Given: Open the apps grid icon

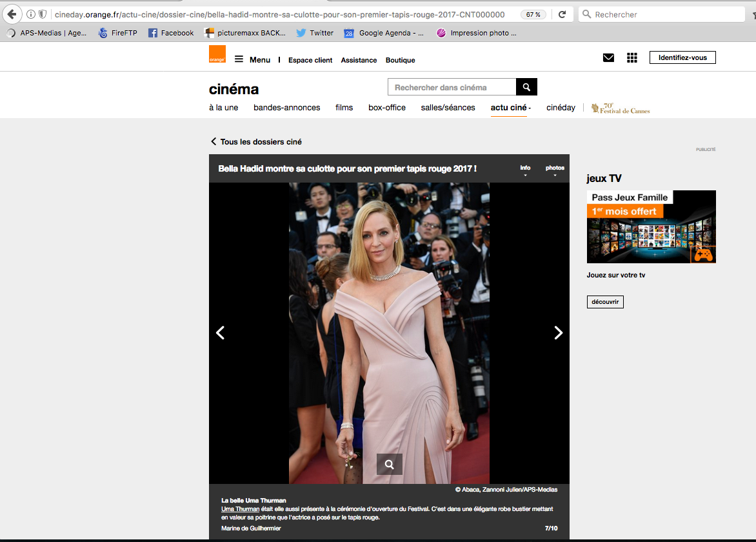Looking at the screenshot, I should pos(632,58).
